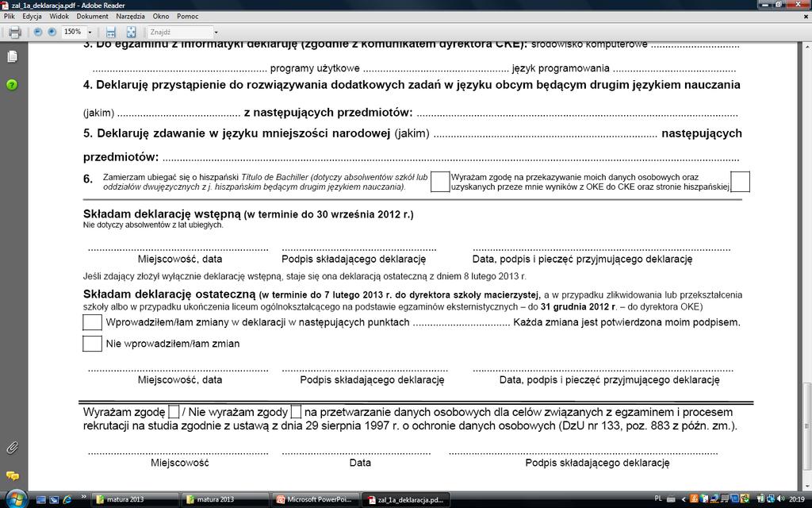The height and width of the screenshot is (508, 812).
Task: Tick the 'Nie wyrażam zgody' checkbox
Action: click(296, 412)
